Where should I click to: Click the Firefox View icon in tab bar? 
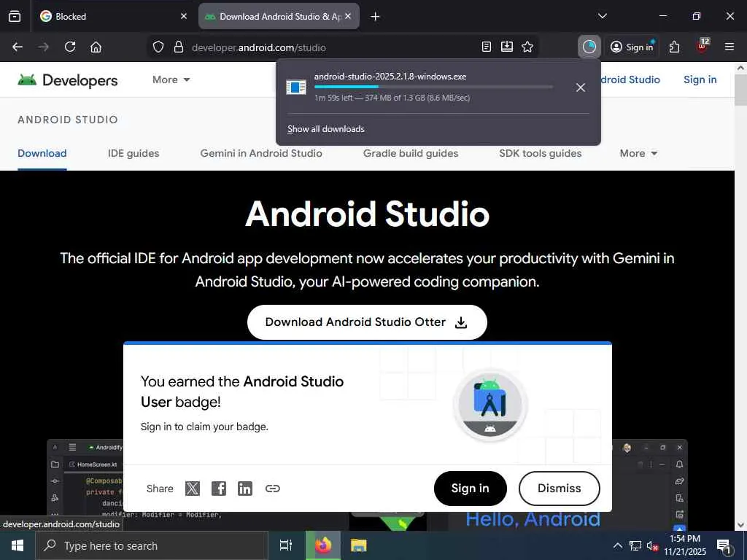[15, 16]
